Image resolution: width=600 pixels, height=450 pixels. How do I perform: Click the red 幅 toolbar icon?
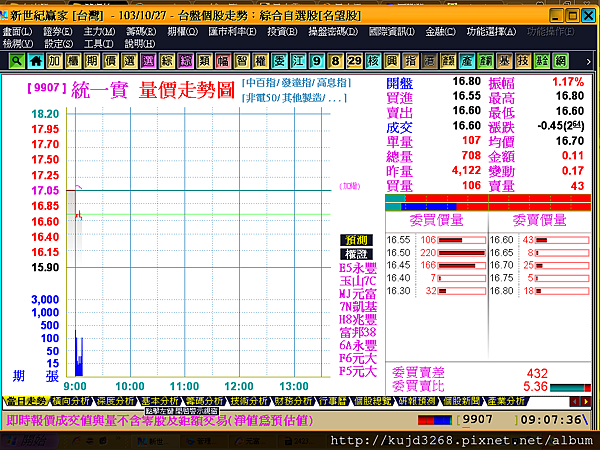pos(223,61)
